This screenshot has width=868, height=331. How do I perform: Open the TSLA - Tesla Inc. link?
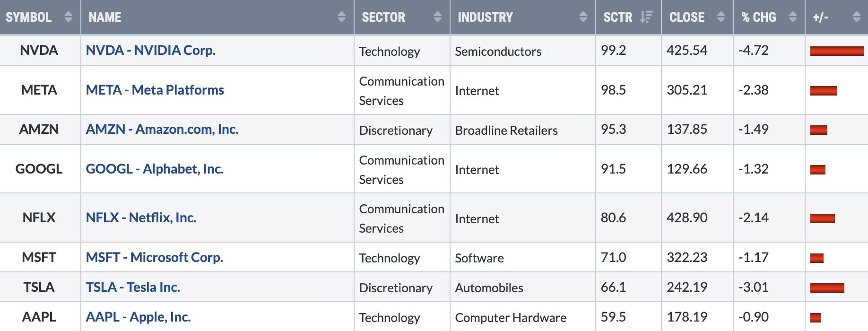tap(133, 287)
